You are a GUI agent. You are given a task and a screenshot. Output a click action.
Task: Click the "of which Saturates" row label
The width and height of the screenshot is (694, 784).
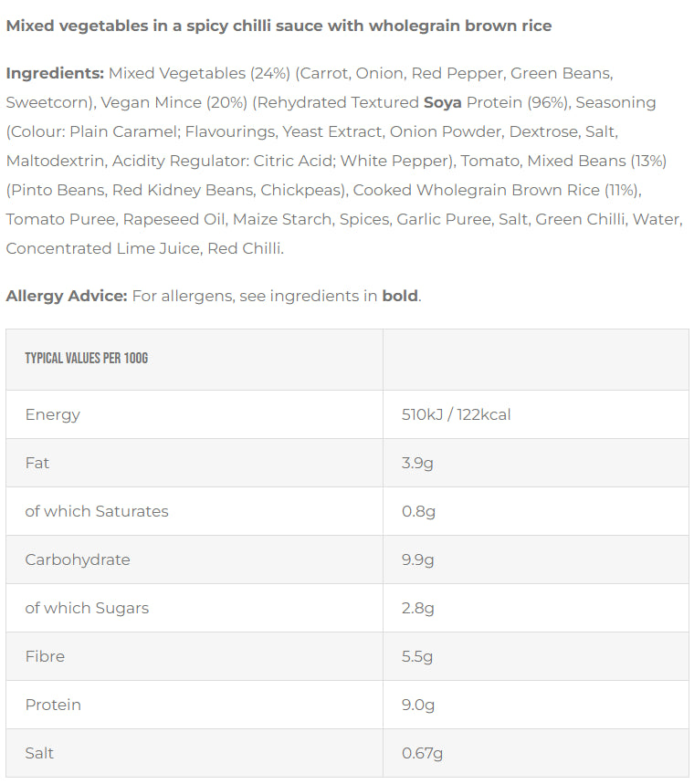coord(97,511)
